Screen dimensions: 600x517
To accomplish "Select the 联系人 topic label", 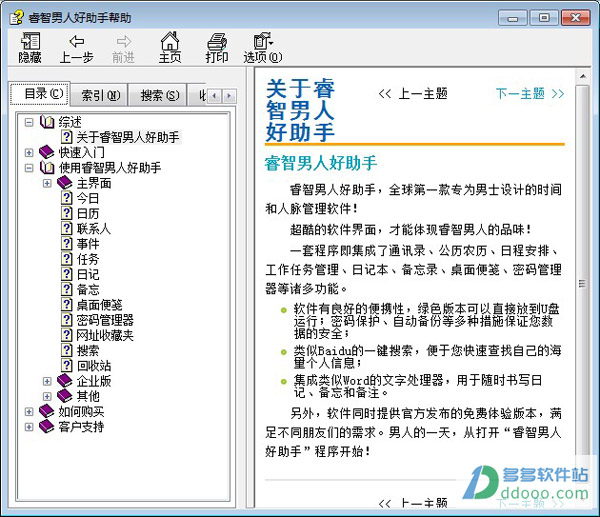I will [x=94, y=228].
